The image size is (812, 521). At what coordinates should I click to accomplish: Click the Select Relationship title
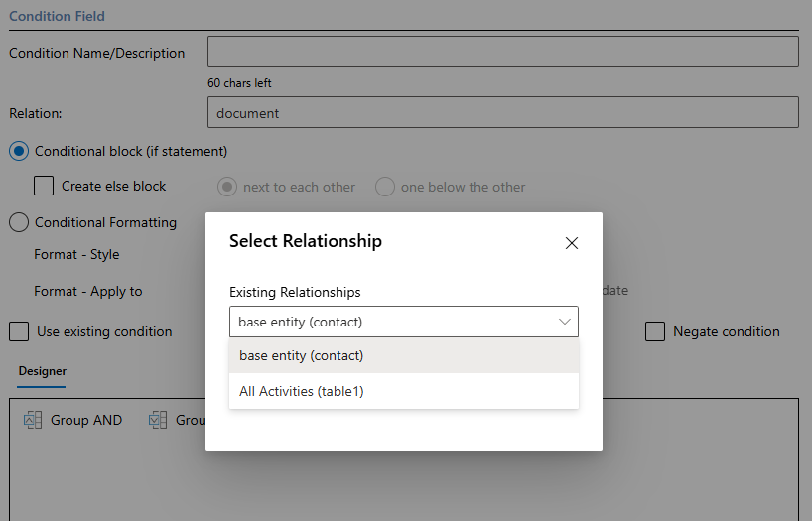pyautogui.click(x=306, y=241)
